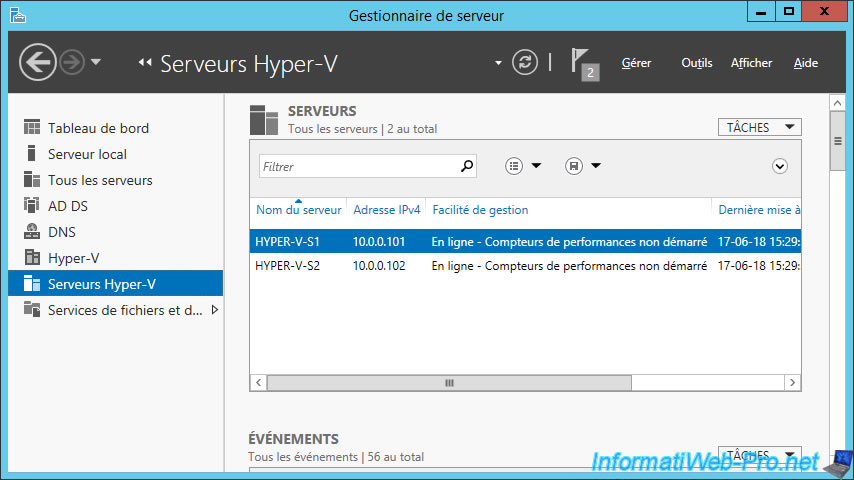
Task: Open Services de fichiers et d...
Action: 115,310
